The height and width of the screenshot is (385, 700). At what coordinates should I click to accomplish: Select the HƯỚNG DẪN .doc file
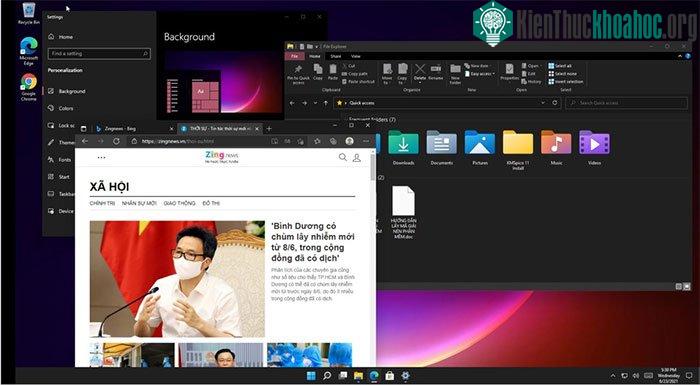tap(404, 212)
